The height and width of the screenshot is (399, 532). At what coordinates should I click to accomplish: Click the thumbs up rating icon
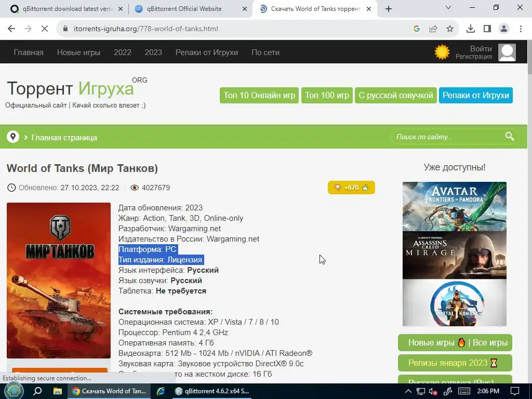(365, 187)
